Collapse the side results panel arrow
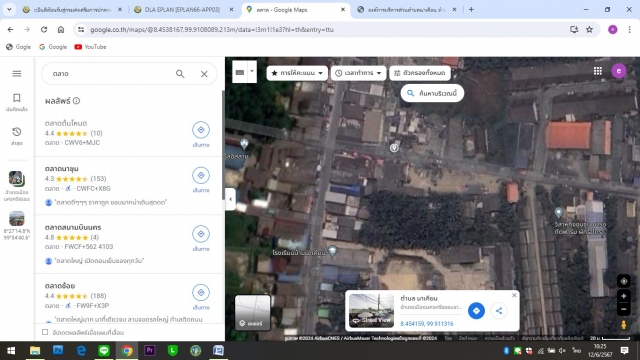The image size is (640, 360). 231,199
